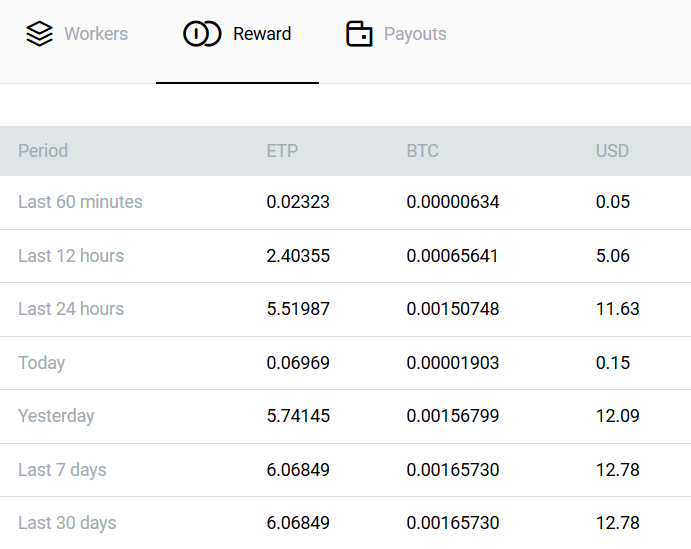
Task: Click the Reward coin icon
Action: coord(202,34)
